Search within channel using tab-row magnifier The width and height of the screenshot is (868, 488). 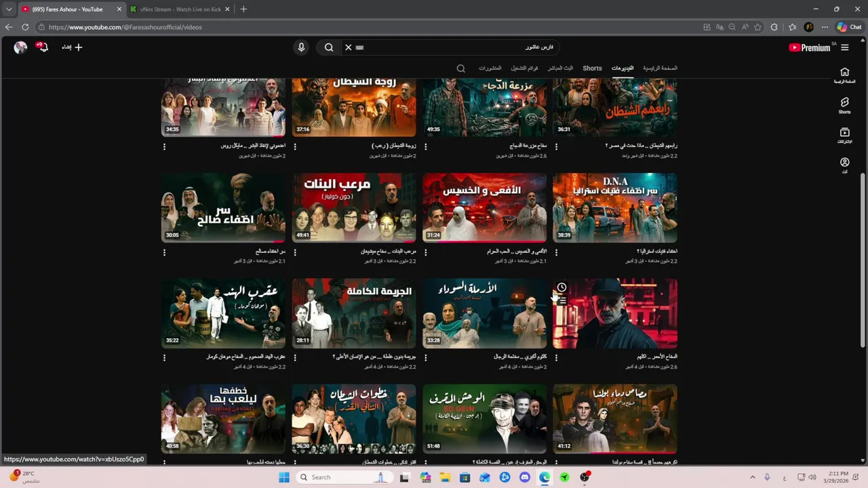461,68
